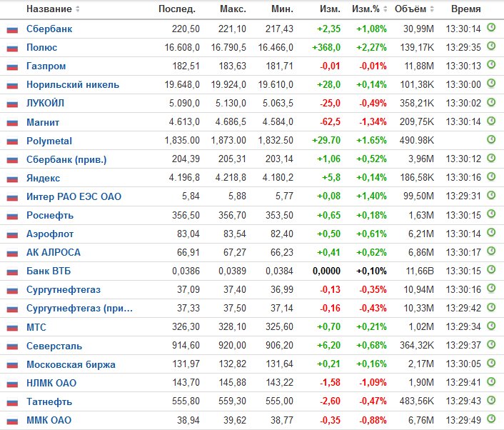Viewport: 504px width, 430px height.
Task: Click the Russian flag next to Газпром
Action: 12,67
